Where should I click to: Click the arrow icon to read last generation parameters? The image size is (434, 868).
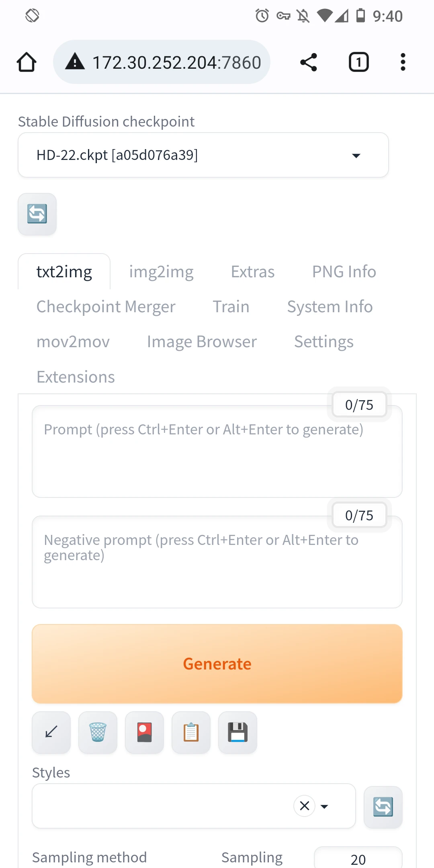click(51, 732)
